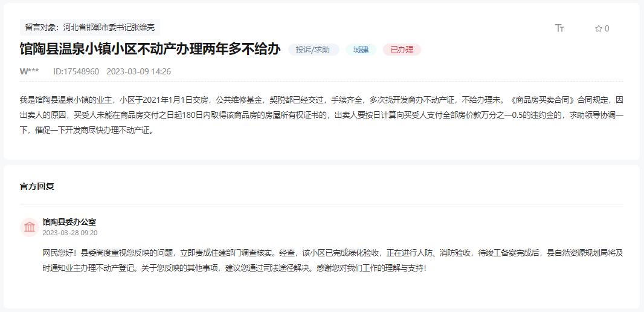Click the complaint text starting 我是馆陶县温泉小镇的业主
644x312 pixels.
321,115
